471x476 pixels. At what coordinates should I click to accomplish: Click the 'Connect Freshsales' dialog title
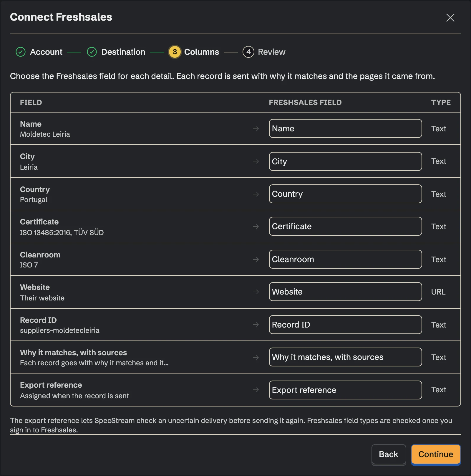click(61, 17)
